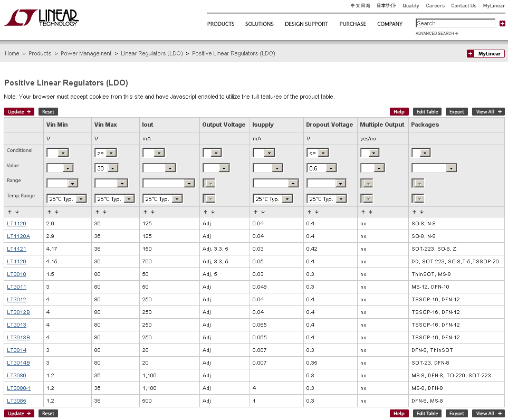Sort Packages column descending arrow
508x420 pixels.
point(421,212)
